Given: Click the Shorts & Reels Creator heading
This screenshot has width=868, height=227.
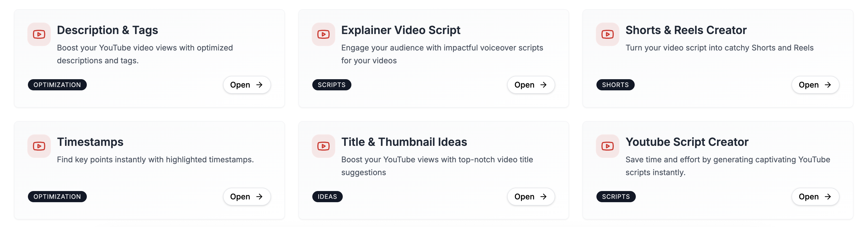Looking at the screenshot, I should 686,30.
